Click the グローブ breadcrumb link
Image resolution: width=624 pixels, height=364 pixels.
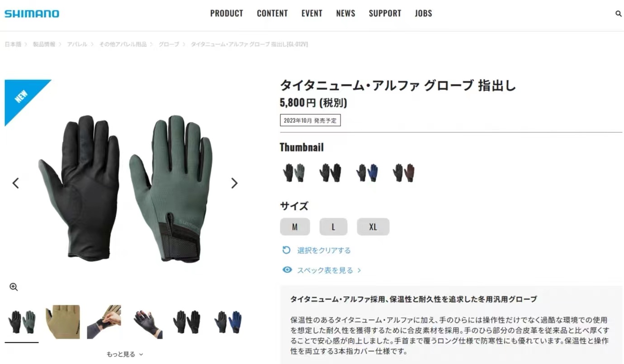pos(169,44)
